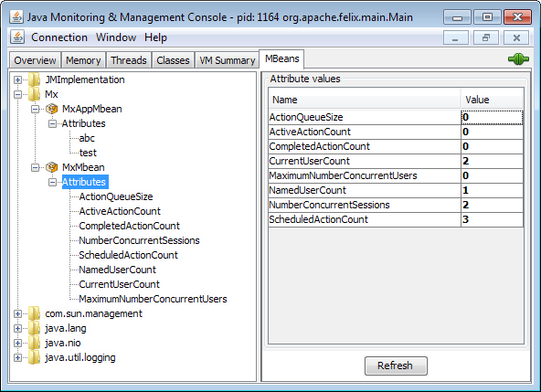Select CurrentUserCount in the tree

tap(120, 284)
